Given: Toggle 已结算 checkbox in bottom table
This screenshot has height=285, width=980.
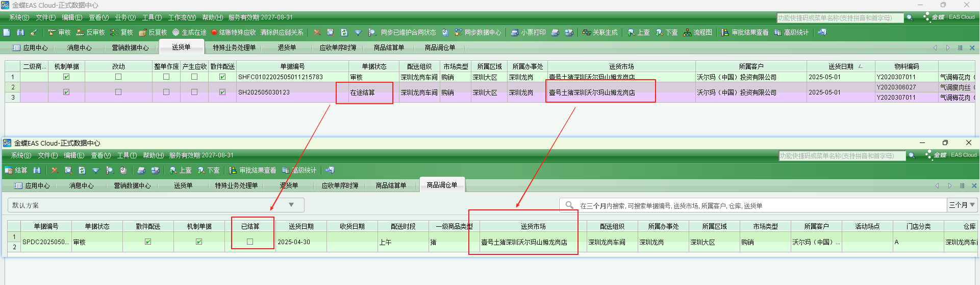Looking at the screenshot, I should 250,242.
